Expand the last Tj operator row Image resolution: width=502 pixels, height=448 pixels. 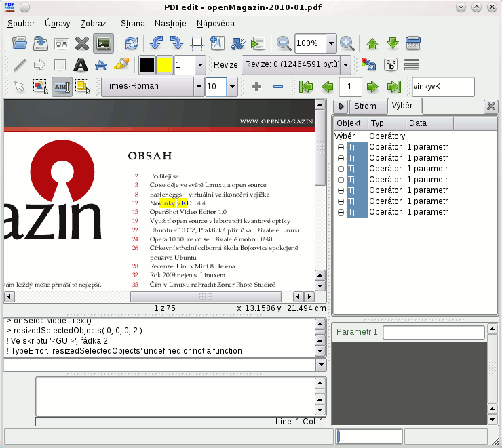pos(341,212)
